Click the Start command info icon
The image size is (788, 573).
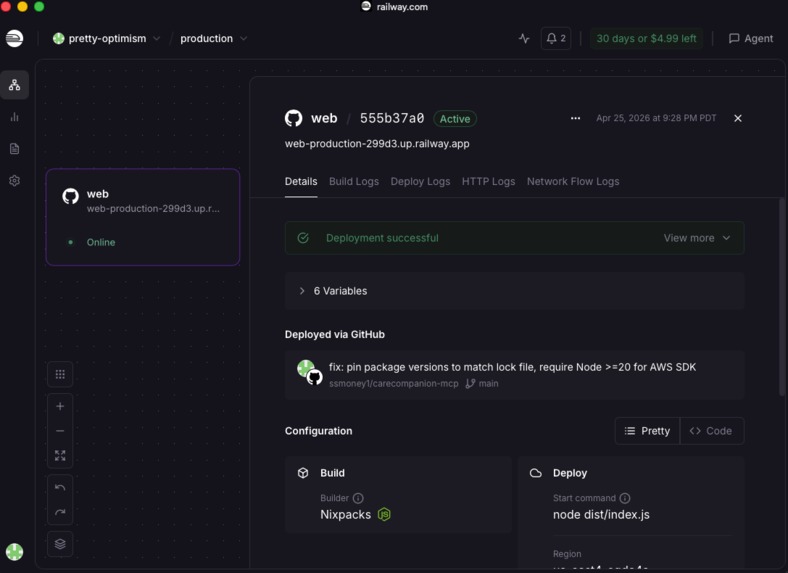625,498
